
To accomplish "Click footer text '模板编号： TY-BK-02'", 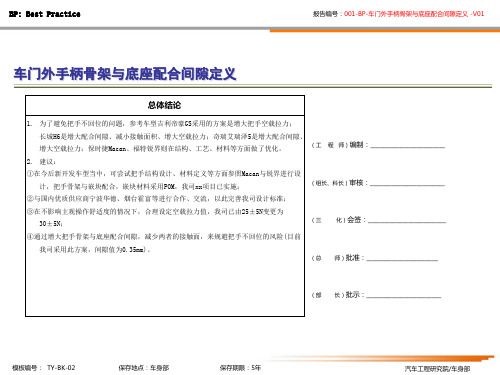I will click(44, 368).
